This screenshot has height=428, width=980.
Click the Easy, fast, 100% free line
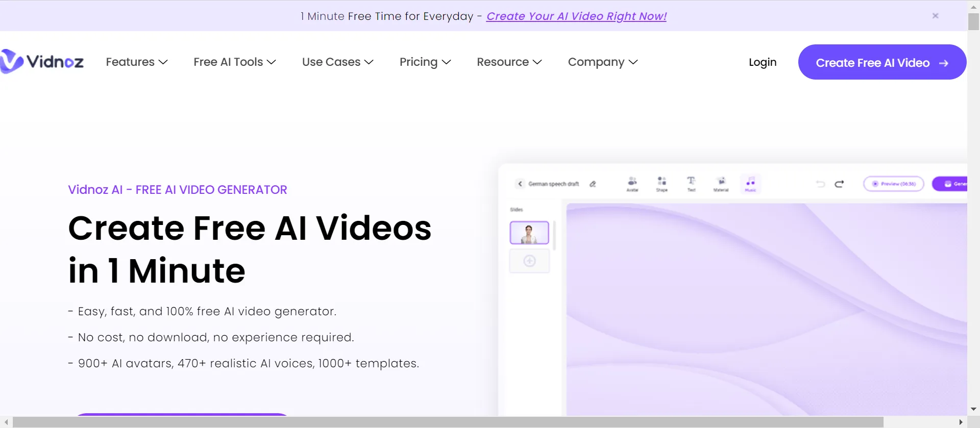click(202, 311)
